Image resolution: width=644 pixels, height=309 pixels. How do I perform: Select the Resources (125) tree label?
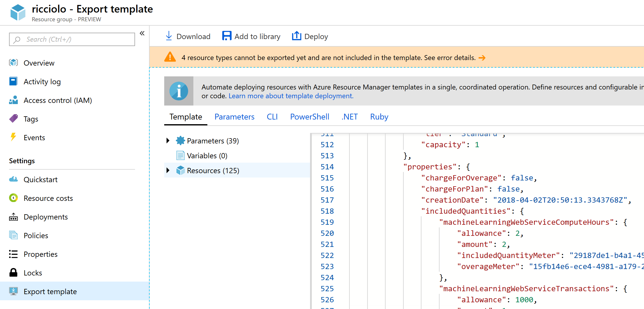[213, 171]
